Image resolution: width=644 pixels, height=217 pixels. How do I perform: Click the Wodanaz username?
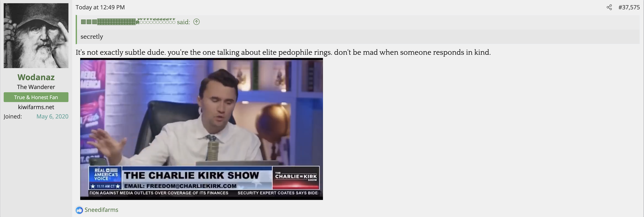tap(36, 77)
